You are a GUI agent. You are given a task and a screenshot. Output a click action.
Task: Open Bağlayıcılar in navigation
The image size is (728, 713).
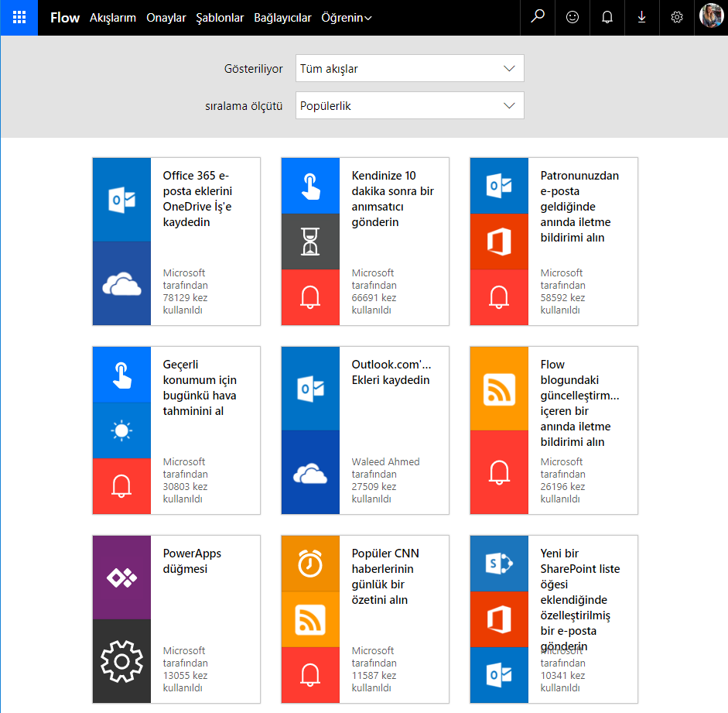pos(282,18)
